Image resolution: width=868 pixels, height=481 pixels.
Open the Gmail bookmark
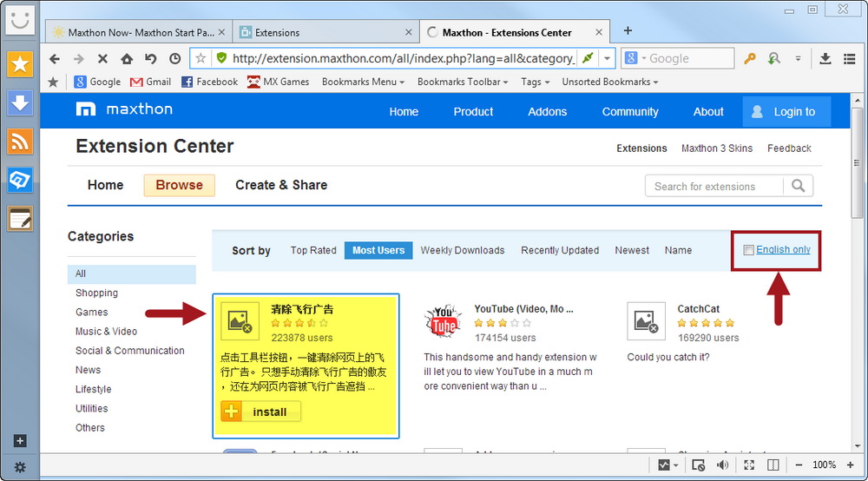[x=150, y=82]
